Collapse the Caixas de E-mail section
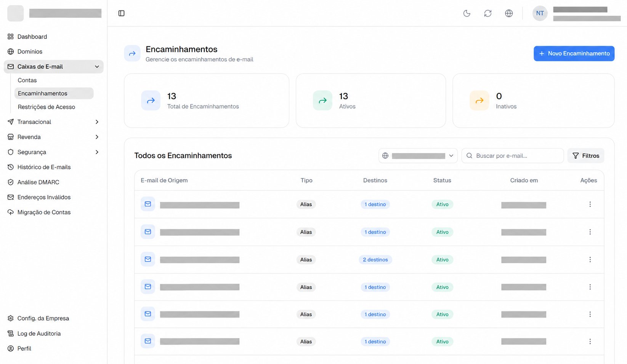Image resolution: width=627 pixels, height=364 pixels. coord(54,67)
